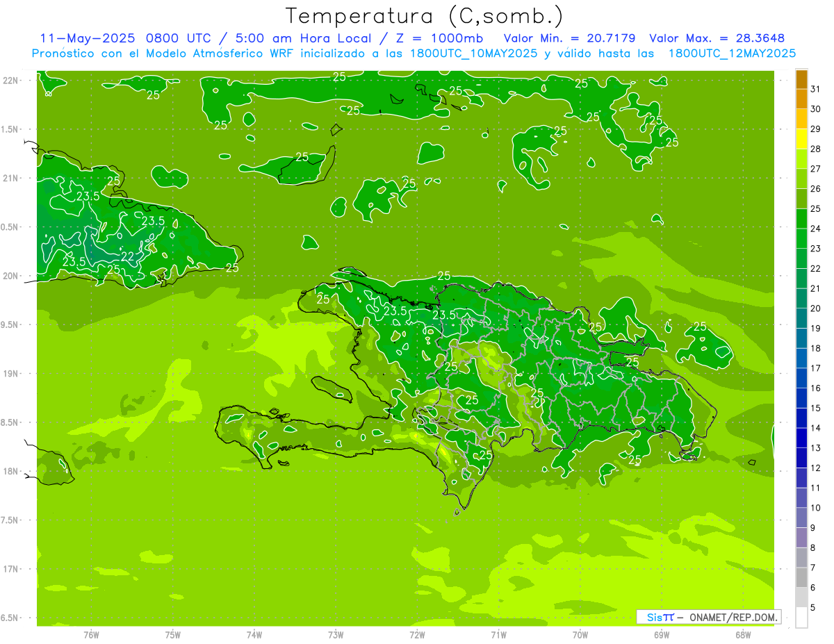Click the '31' value on the color scale
This screenshot has width=834, height=644.
point(816,89)
